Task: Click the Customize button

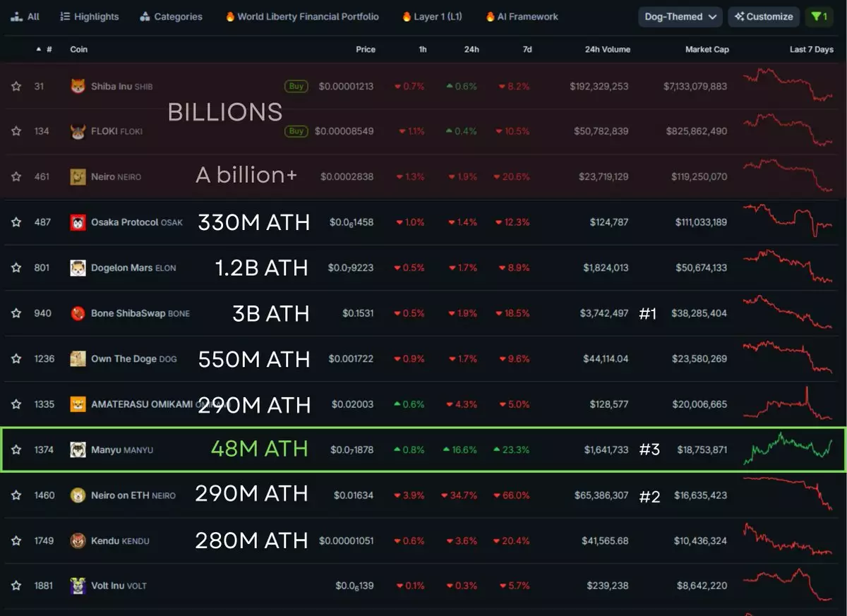Action: coord(764,16)
